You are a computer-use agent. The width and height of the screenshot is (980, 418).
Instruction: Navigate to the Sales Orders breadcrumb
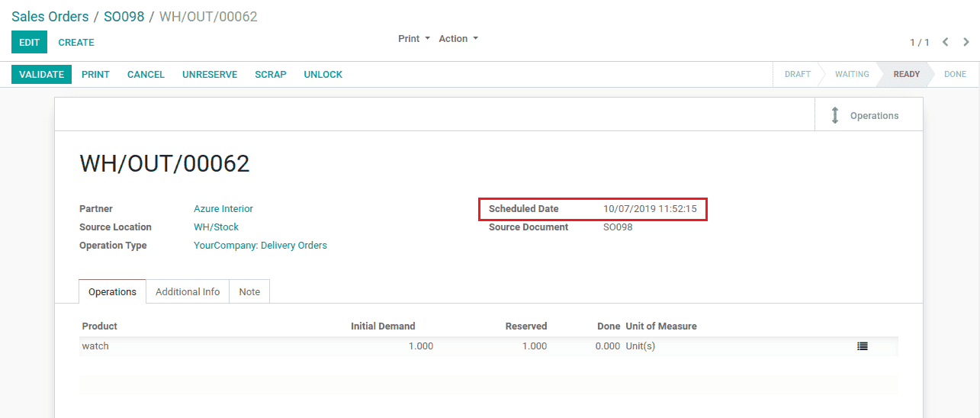pos(50,17)
